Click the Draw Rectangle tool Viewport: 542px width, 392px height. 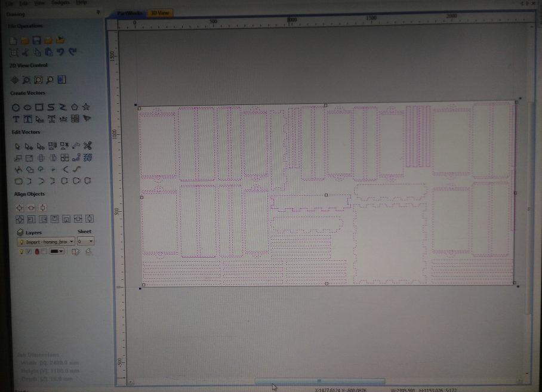39,107
